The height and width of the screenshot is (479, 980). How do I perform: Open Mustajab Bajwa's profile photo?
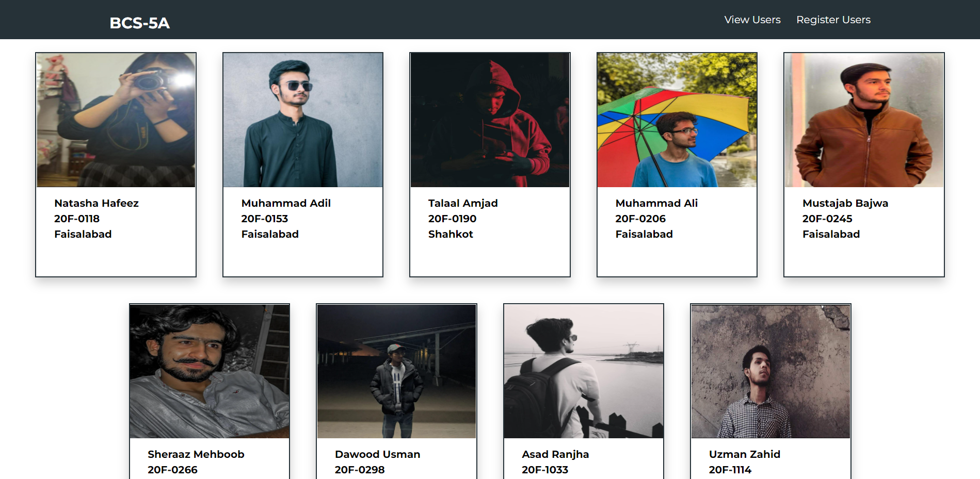click(864, 120)
